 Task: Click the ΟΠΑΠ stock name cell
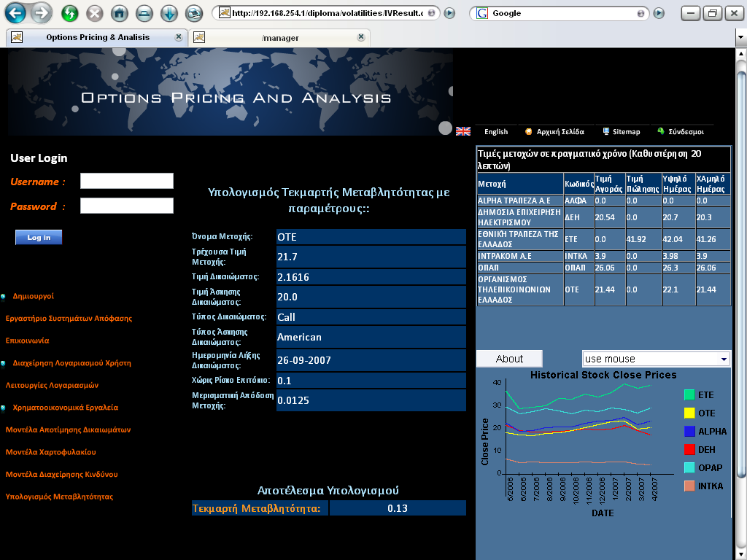[x=519, y=268]
